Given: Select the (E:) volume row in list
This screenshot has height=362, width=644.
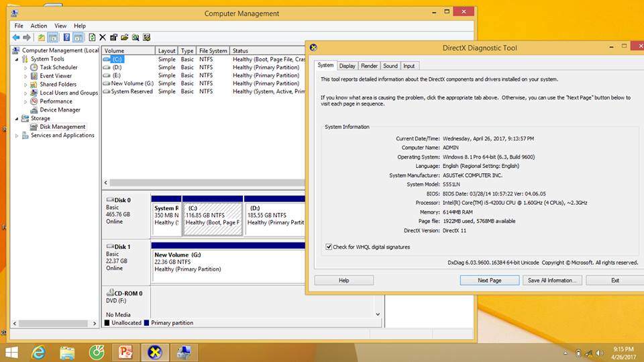Looking at the screenshot, I should [x=203, y=75].
